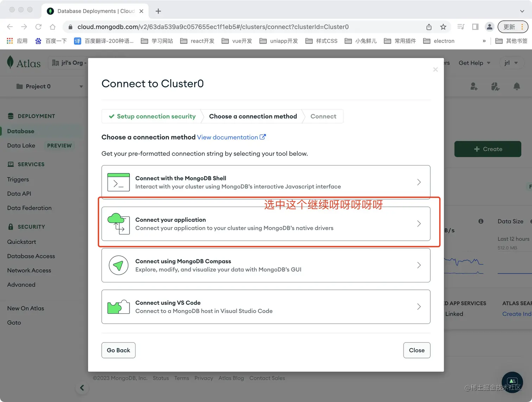Open the Create Index link

click(517, 314)
